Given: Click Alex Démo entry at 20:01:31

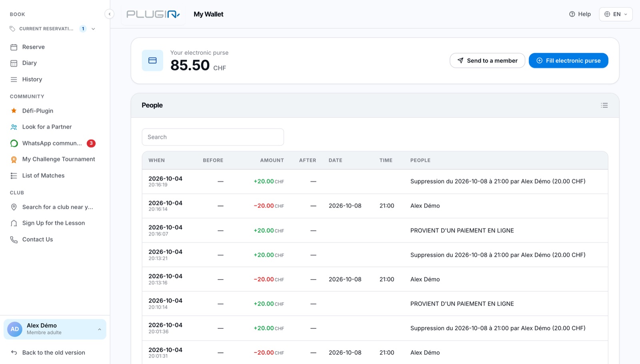Looking at the screenshot, I should pyautogui.click(x=425, y=352).
